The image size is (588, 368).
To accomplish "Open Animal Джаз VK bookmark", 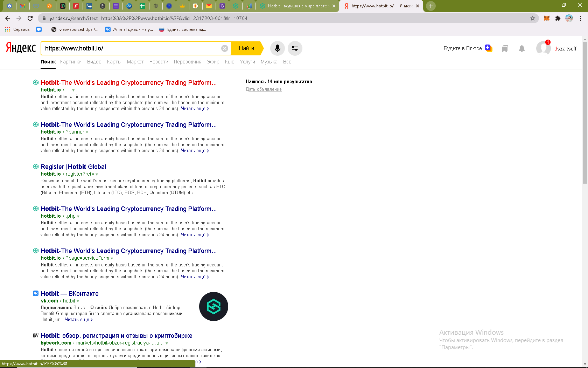I will tap(129, 29).
